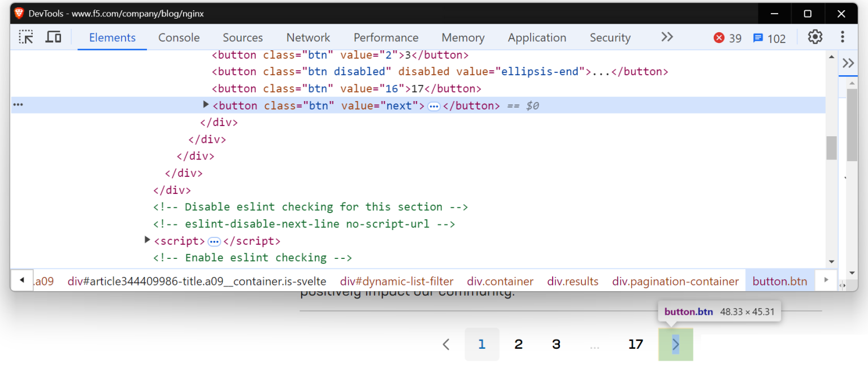Open the hidden panels chevron menu
This screenshot has width=868, height=381.
point(667,37)
